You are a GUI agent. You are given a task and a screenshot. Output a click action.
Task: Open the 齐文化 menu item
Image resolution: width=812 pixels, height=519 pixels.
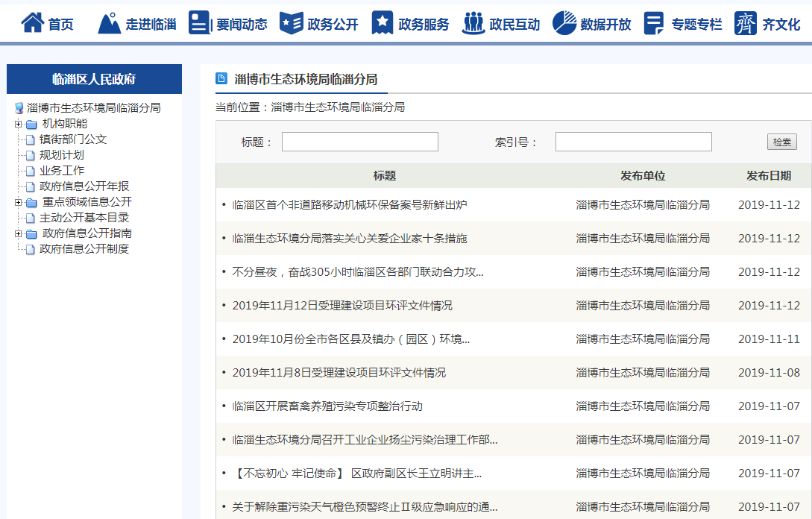pyautogui.click(x=781, y=25)
